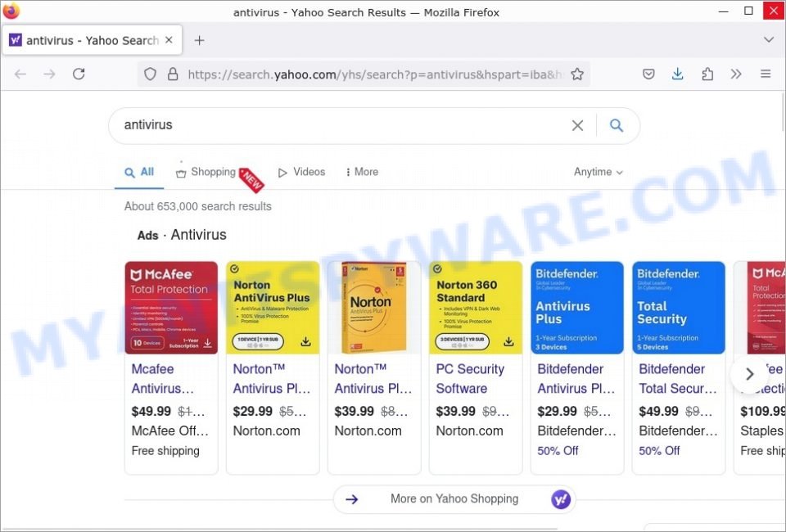The image size is (786, 532).
Task: Click the 50% Off label under Bitdefender Total Security
Action: coord(659,451)
